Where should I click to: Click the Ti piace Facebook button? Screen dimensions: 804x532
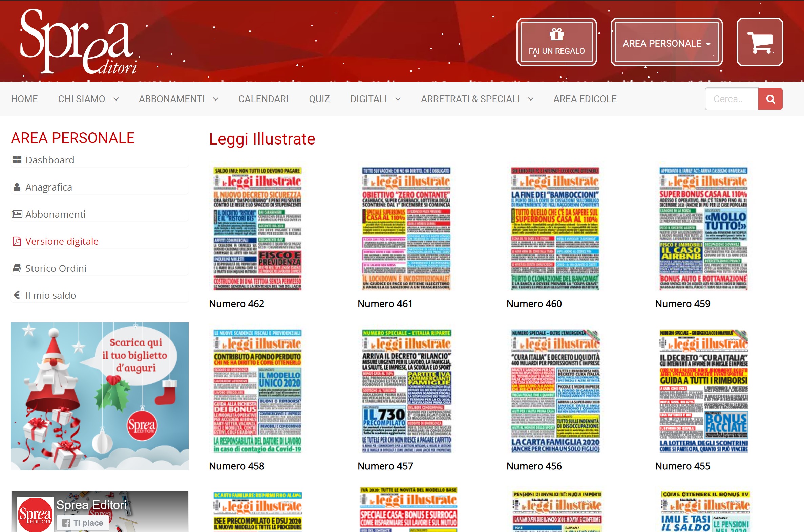click(x=83, y=523)
